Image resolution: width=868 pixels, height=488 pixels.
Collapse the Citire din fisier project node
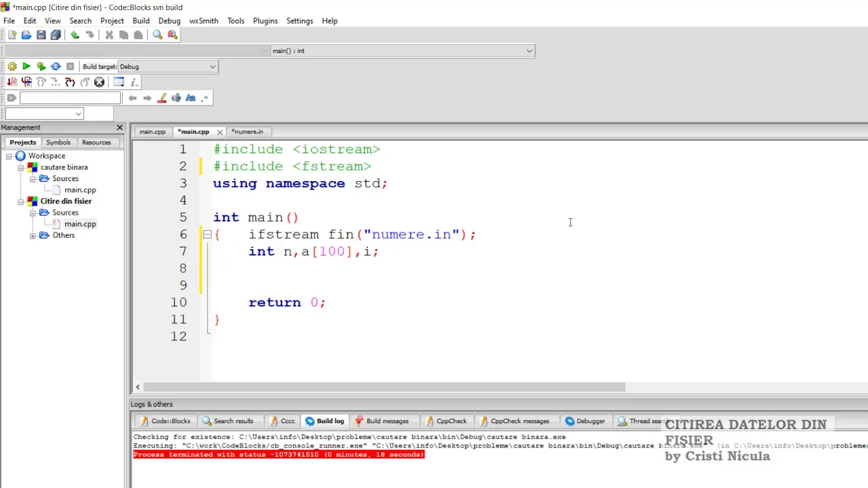coord(21,201)
